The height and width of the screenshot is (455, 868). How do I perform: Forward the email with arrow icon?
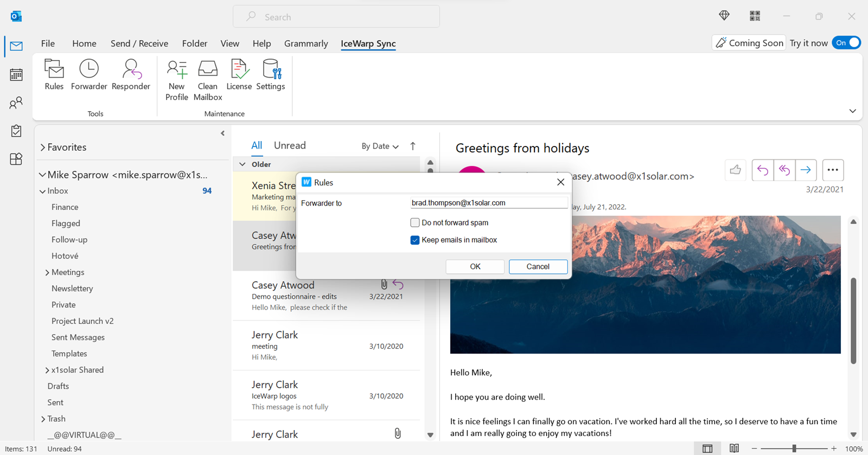[806, 170]
